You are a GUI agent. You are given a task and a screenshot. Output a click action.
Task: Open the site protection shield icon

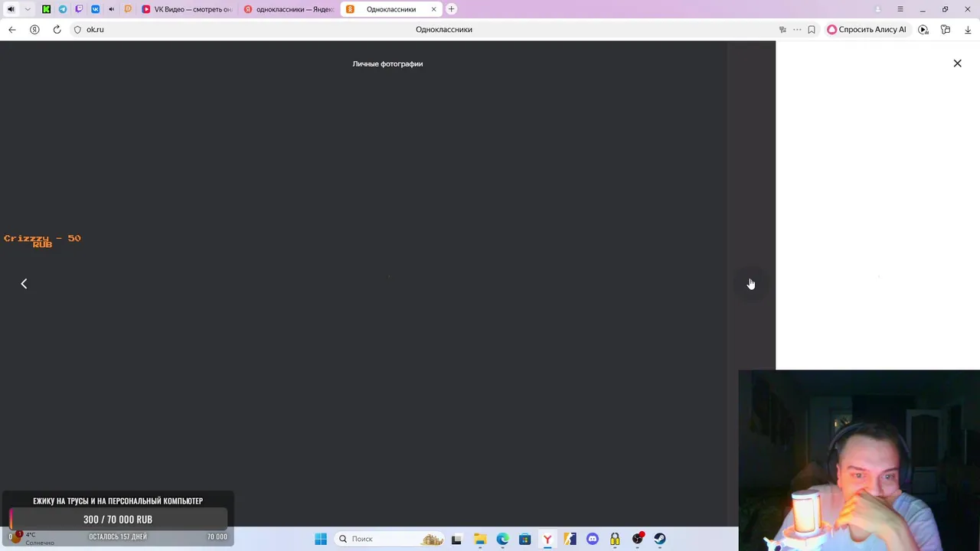pos(77,30)
